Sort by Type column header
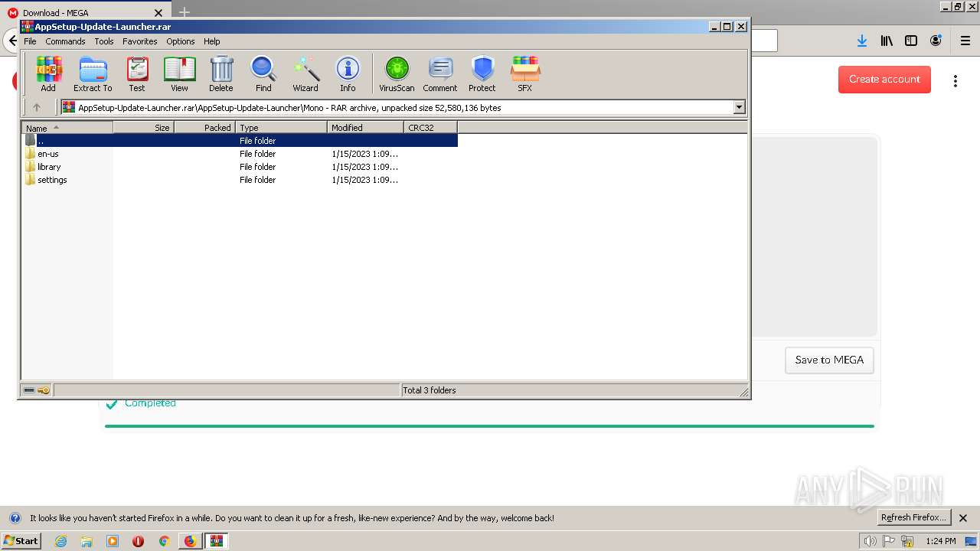This screenshot has width=980, height=551. (282, 128)
